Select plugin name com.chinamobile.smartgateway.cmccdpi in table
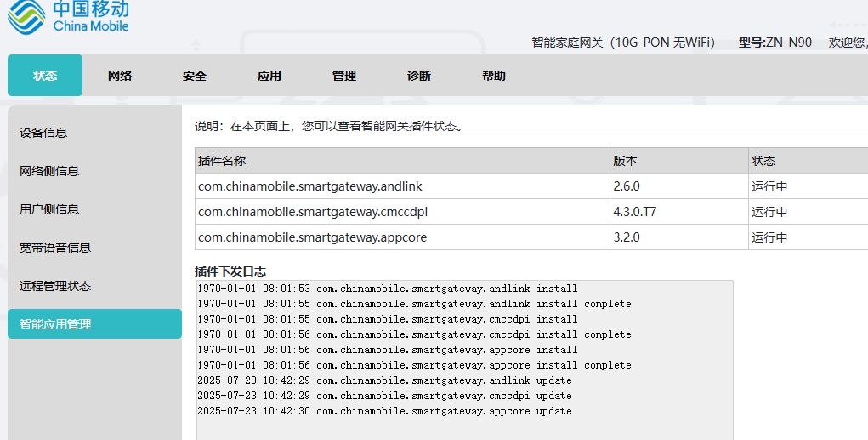The height and width of the screenshot is (440, 868). tap(313, 212)
